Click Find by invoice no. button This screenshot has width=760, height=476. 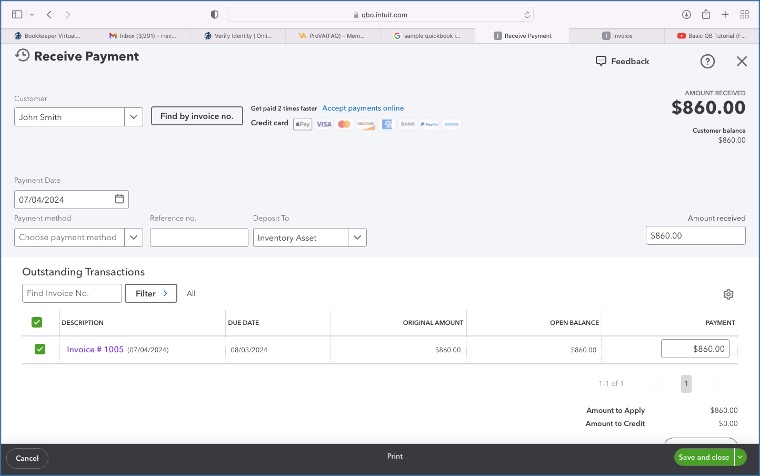197,116
